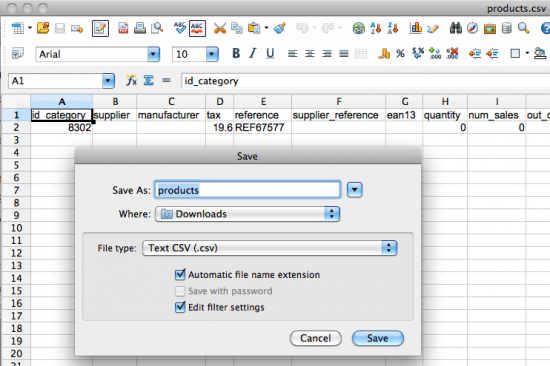Uncheck Automatic file name extension

click(180, 274)
